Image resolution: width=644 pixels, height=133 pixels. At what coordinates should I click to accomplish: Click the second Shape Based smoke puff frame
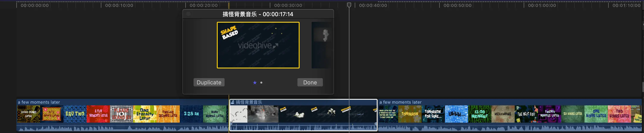tap(325, 114)
